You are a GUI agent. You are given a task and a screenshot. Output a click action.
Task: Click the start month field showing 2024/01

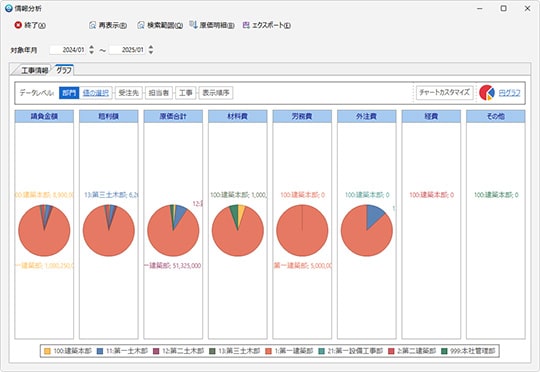69,50
